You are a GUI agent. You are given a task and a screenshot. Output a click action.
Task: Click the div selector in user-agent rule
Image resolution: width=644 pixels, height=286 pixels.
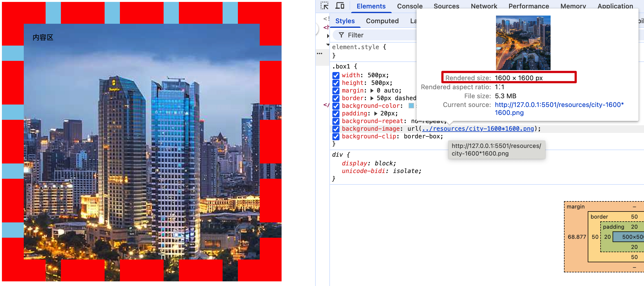pyautogui.click(x=337, y=154)
